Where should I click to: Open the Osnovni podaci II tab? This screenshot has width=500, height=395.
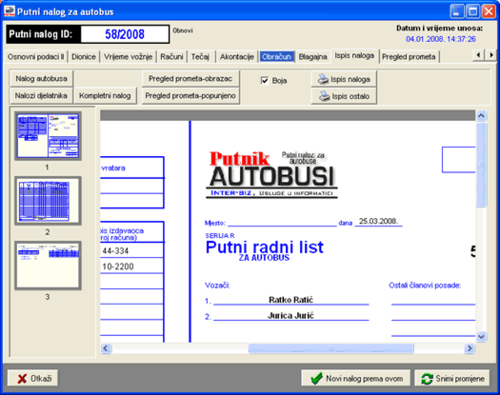coord(36,57)
